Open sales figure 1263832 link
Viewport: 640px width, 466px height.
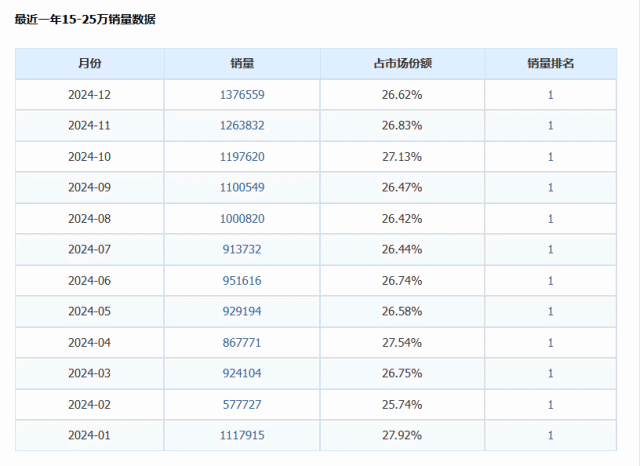pyautogui.click(x=242, y=125)
